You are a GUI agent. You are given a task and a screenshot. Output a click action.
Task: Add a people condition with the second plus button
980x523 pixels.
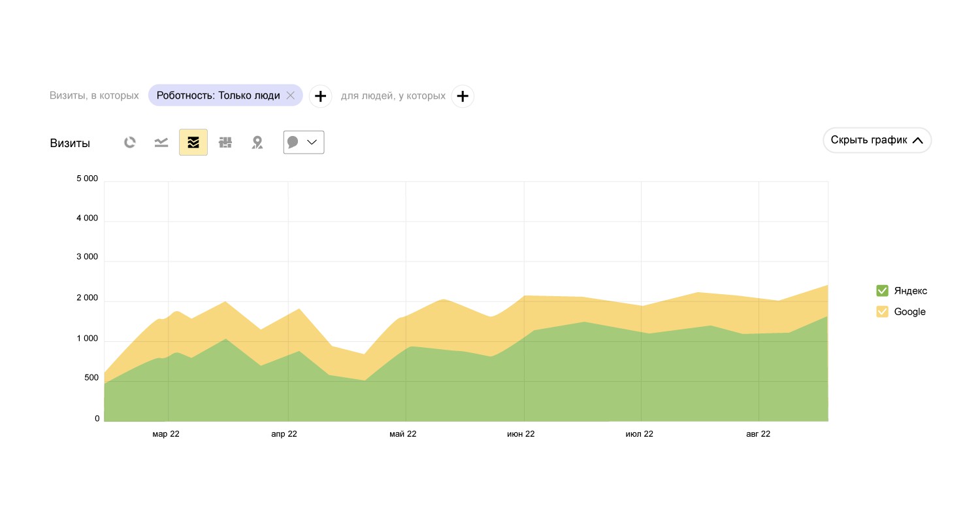pos(463,96)
